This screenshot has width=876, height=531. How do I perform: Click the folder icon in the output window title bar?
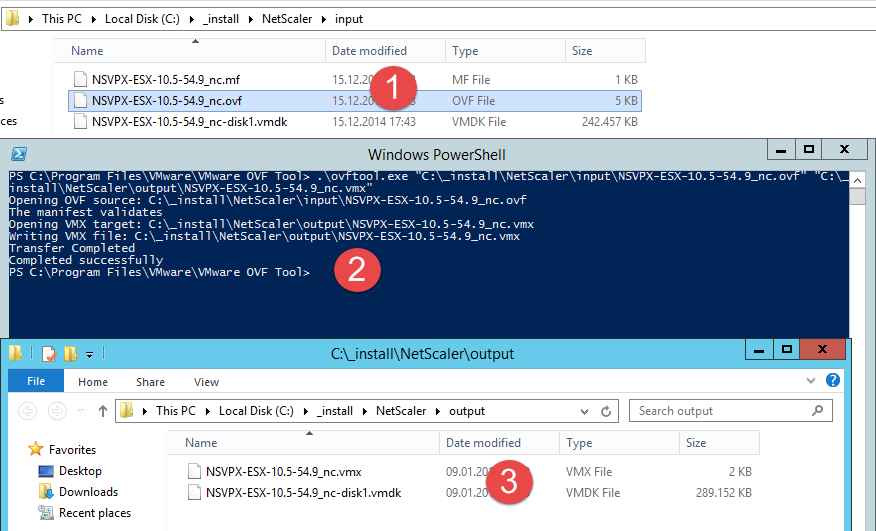click(x=16, y=353)
